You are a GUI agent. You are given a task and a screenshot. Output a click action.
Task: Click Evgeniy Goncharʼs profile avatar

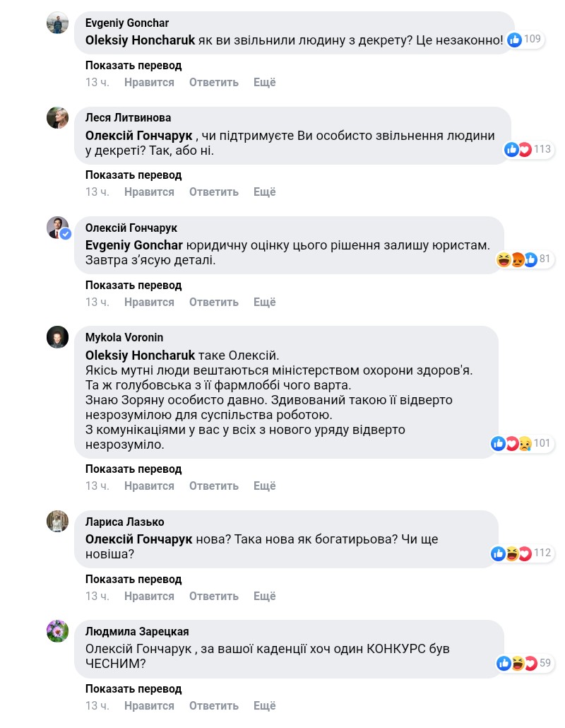[x=58, y=23]
